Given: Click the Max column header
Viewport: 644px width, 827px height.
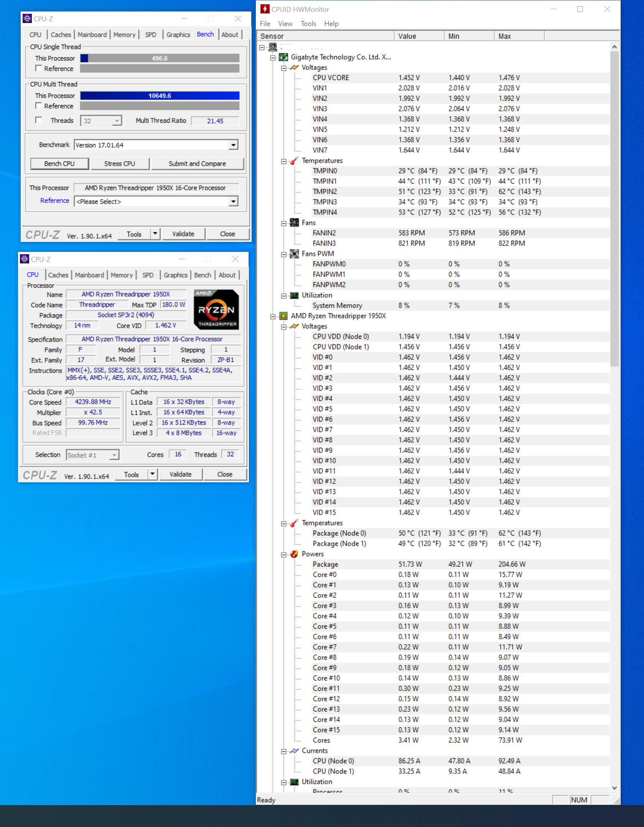Looking at the screenshot, I should pyautogui.click(x=519, y=36).
